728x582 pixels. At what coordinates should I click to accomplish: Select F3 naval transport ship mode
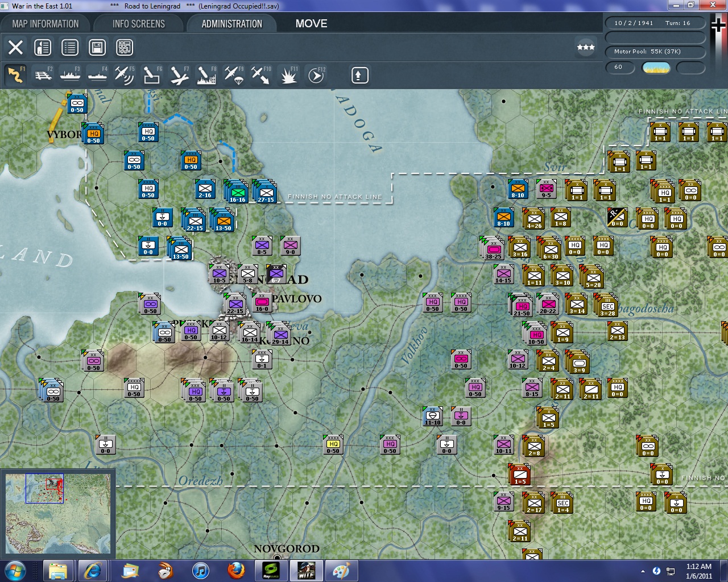[x=71, y=75]
